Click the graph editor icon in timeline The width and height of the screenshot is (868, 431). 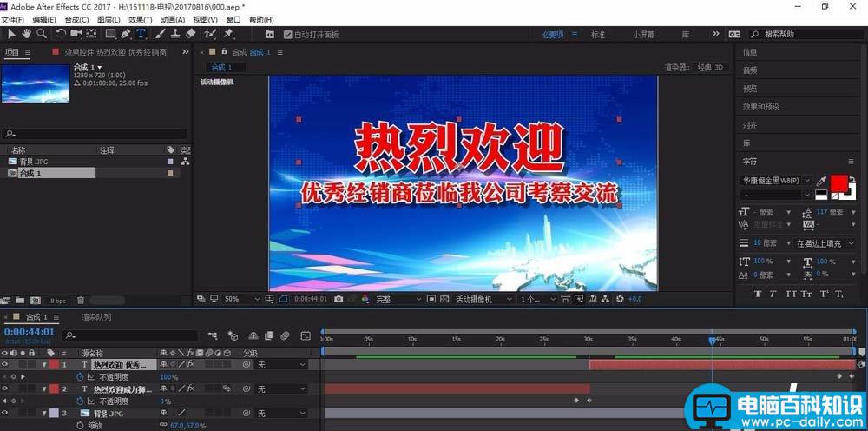306,335
